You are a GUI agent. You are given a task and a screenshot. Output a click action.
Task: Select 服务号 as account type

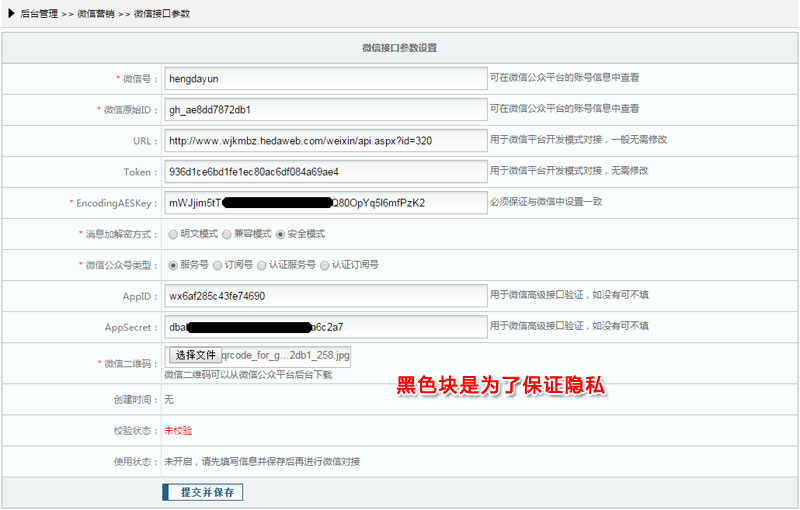[173, 265]
